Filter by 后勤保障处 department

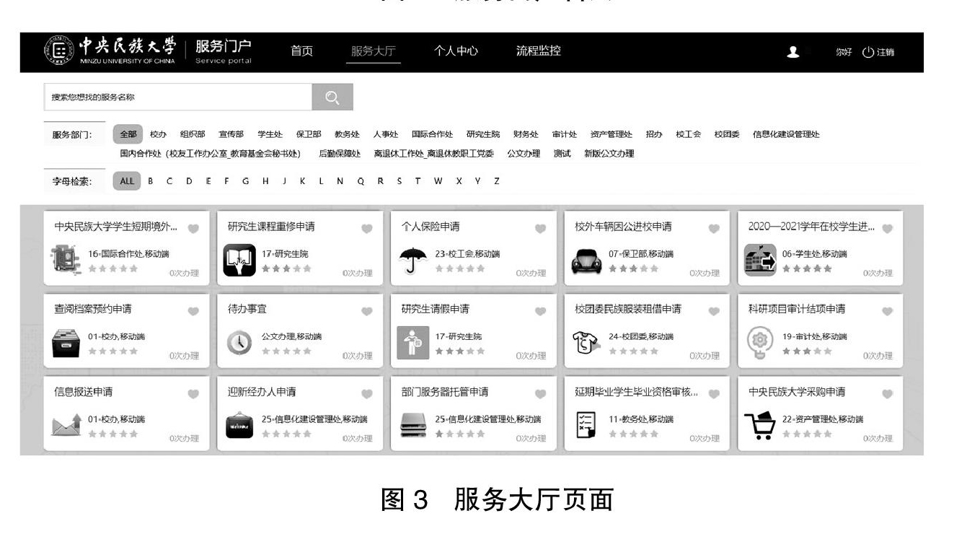click(340, 153)
